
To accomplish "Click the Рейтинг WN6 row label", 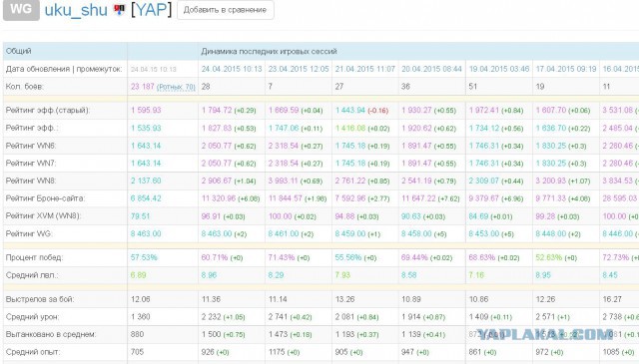I will 31,146.
